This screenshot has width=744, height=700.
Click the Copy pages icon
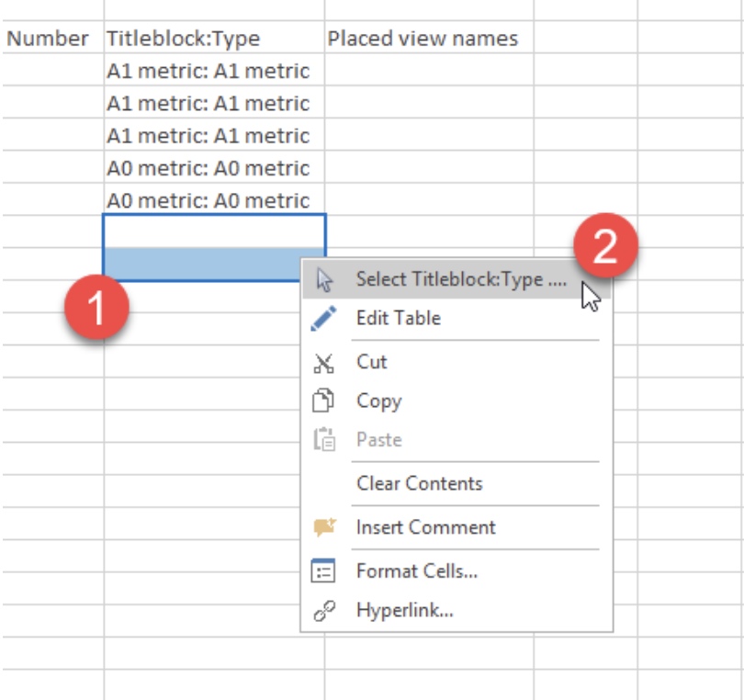pos(323,401)
